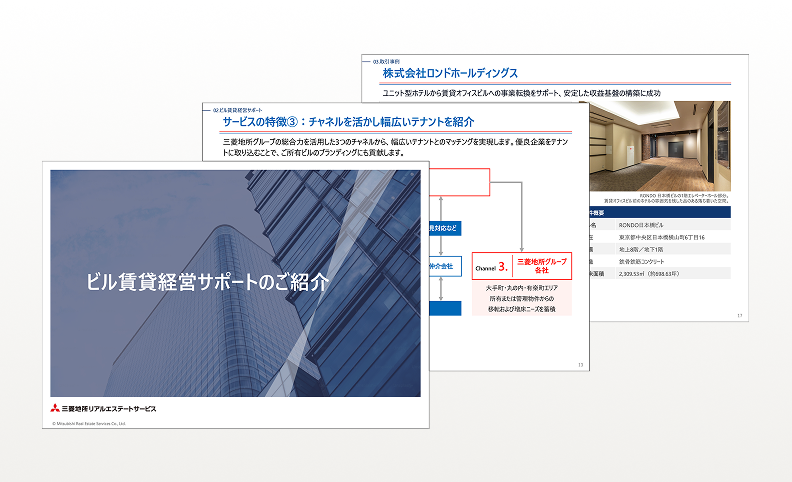This screenshot has height=482, width=792.
Task: Click the section label 03 取引事例
Action: coord(386,61)
